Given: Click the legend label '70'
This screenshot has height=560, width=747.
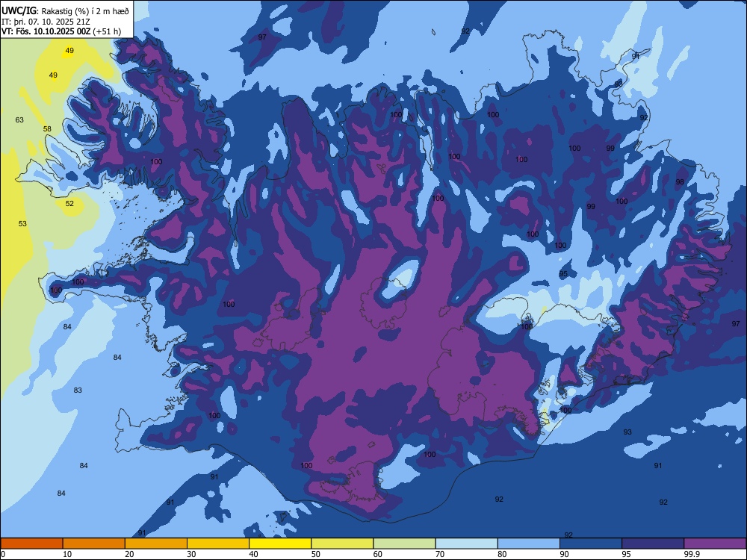Looking at the screenshot, I should (x=440, y=554).
